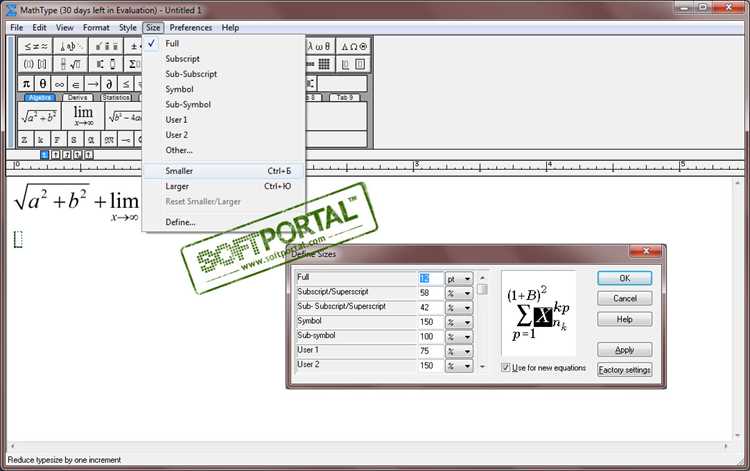
Task: Open the File menu
Action: 17,28
